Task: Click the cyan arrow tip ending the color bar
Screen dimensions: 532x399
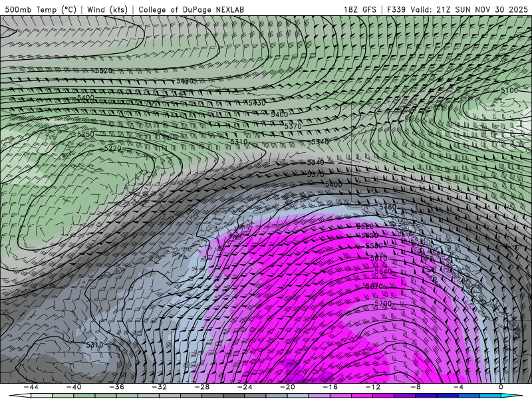Action: (x=512, y=396)
